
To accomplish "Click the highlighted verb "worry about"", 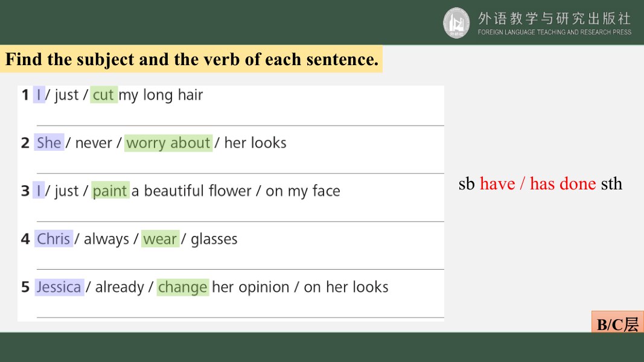I will pos(168,143).
